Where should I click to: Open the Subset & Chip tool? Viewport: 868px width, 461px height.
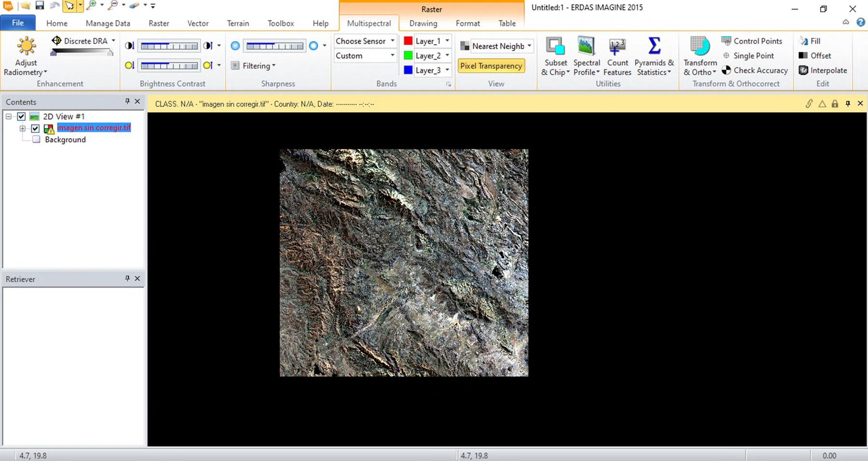click(556, 56)
